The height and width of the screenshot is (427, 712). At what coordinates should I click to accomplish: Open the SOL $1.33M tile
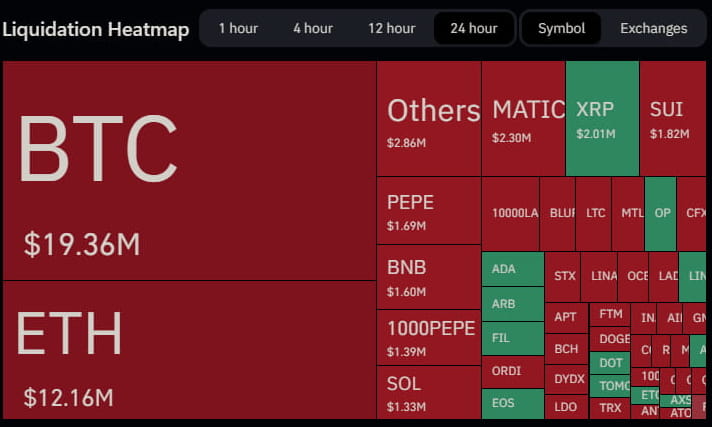coord(428,392)
